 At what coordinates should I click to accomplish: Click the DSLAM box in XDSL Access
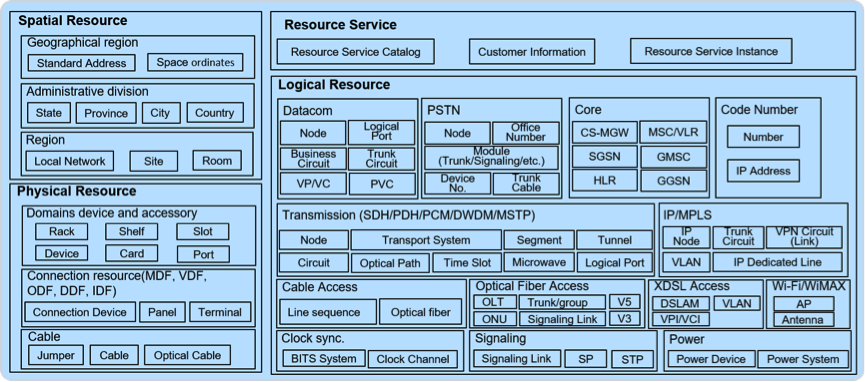[x=681, y=303]
